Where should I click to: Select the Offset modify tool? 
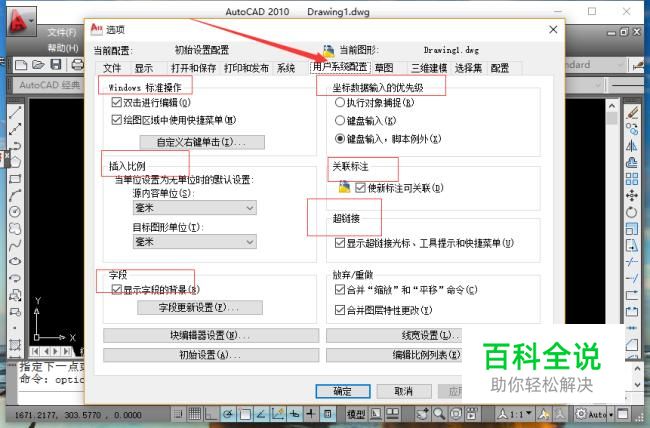coord(632,162)
